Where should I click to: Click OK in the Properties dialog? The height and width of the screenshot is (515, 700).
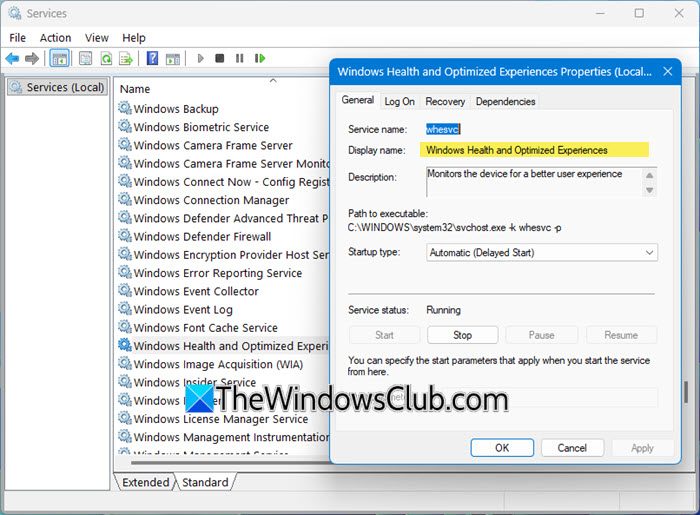pos(502,448)
